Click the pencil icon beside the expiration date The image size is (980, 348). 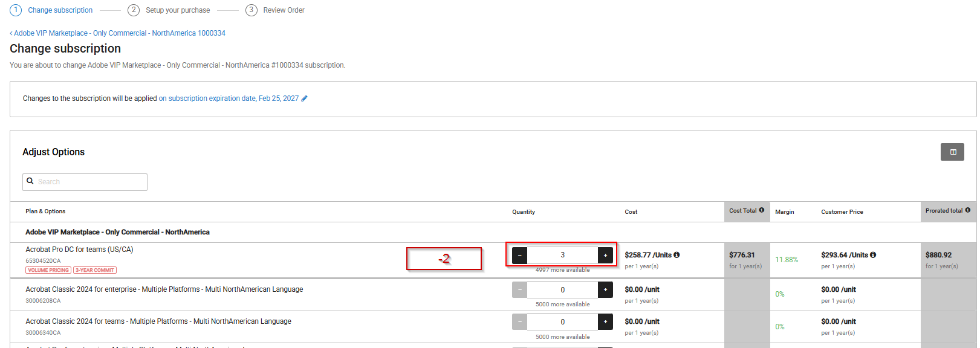(x=304, y=98)
